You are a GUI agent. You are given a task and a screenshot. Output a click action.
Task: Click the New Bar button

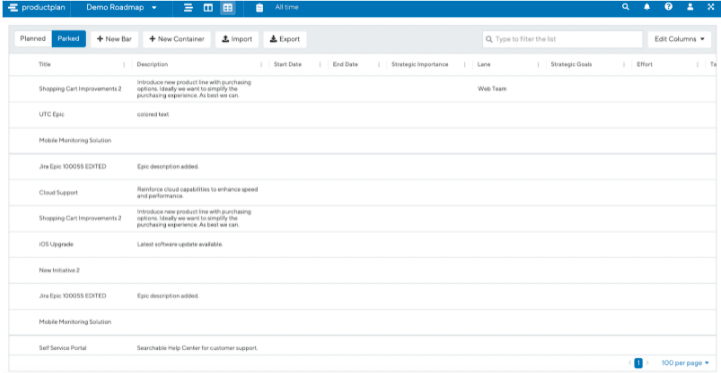tap(114, 40)
